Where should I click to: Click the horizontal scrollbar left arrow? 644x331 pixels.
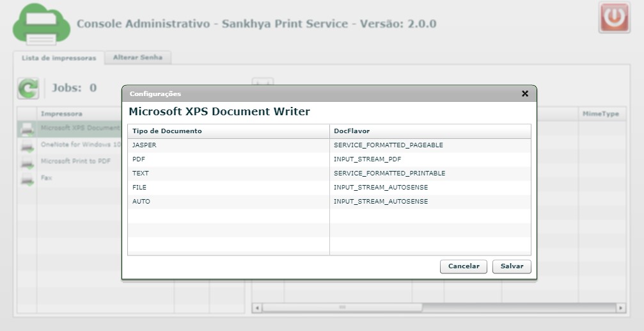[257, 308]
